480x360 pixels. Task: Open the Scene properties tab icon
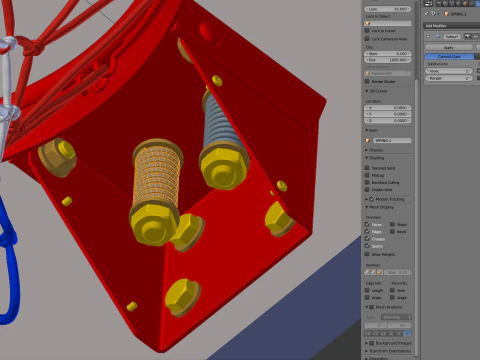click(452, 4)
